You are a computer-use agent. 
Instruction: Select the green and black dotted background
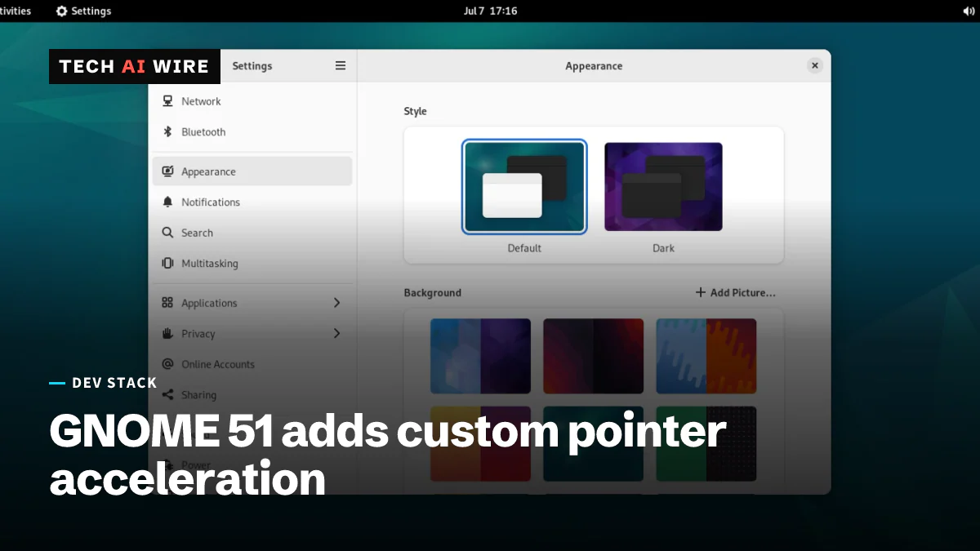pyautogui.click(x=706, y=444)
